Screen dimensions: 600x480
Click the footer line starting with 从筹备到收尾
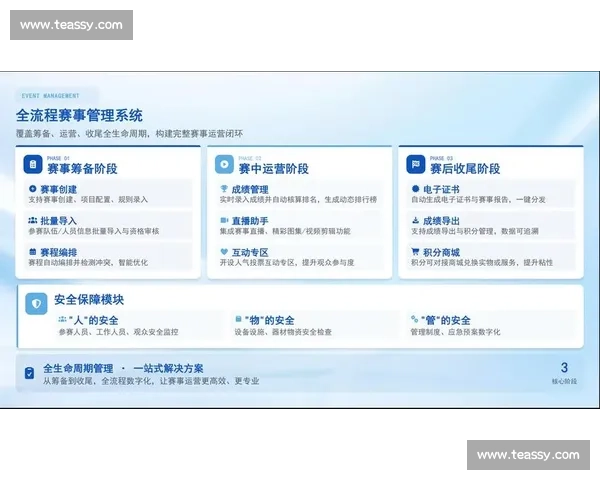[151, 381]
